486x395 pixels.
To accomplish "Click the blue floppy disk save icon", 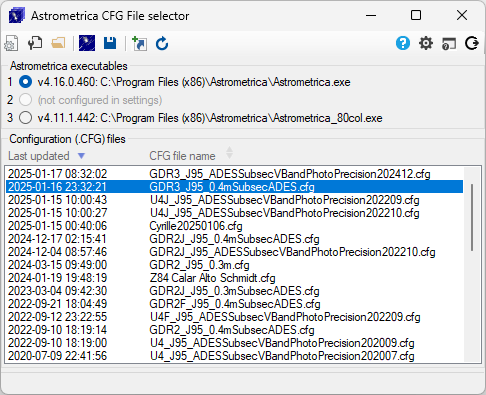I will [x=110, y=43].
